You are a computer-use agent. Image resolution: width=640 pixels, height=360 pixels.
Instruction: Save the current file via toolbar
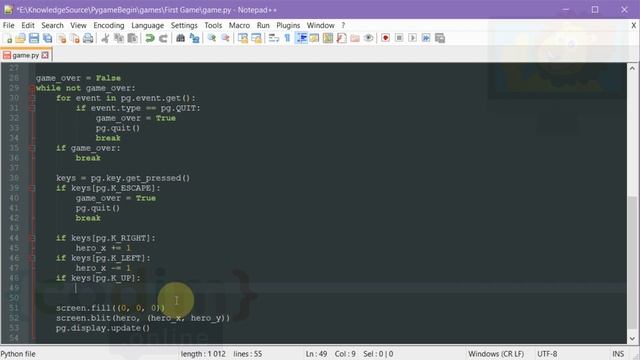pos(34,38)
